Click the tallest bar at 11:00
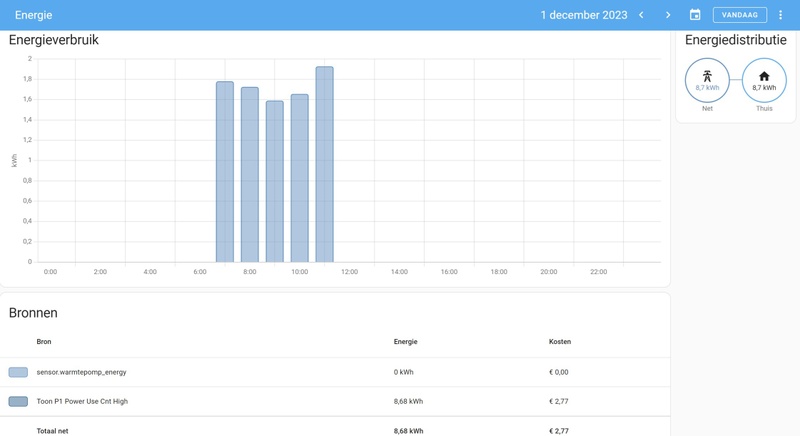Screen dimensions: 800x436 [x=324, y=164]
